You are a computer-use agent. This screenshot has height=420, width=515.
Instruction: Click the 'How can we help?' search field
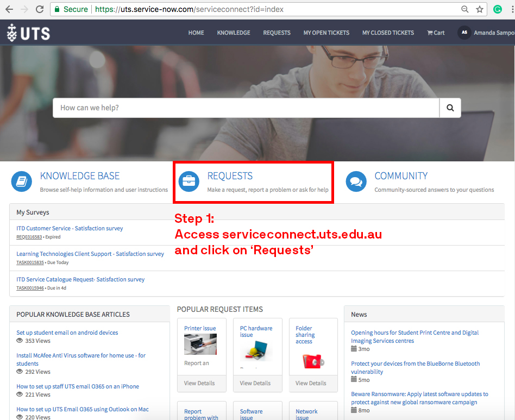[246, 108]
